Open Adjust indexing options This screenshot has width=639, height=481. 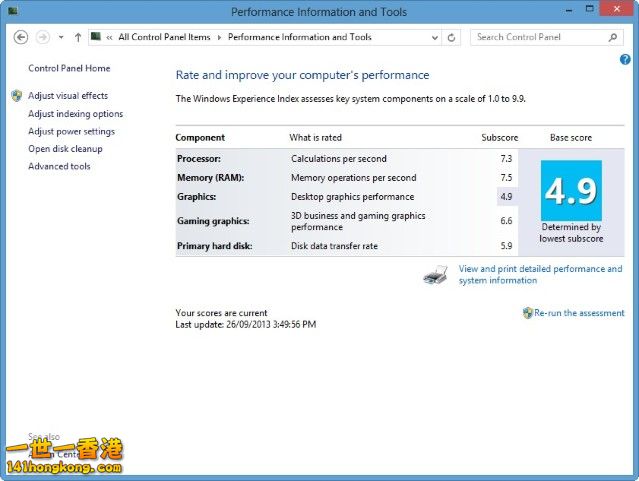pyautogui.click(x=75, y=114)
